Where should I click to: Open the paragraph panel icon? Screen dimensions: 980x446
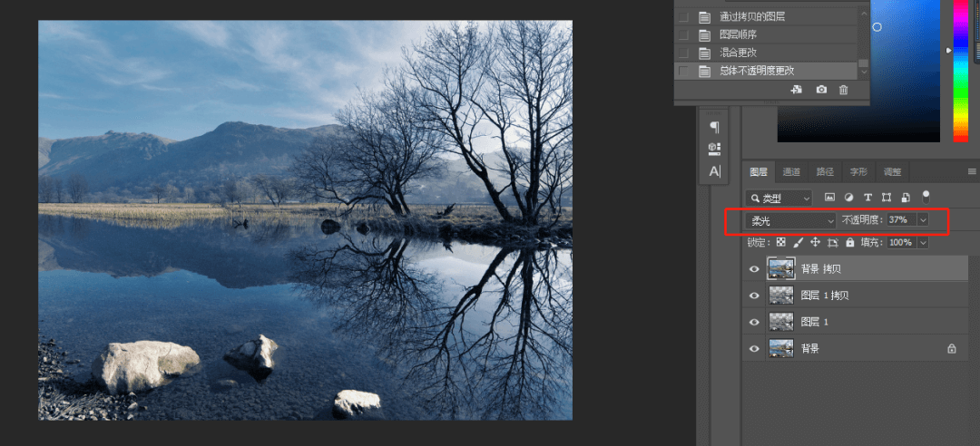714,126
